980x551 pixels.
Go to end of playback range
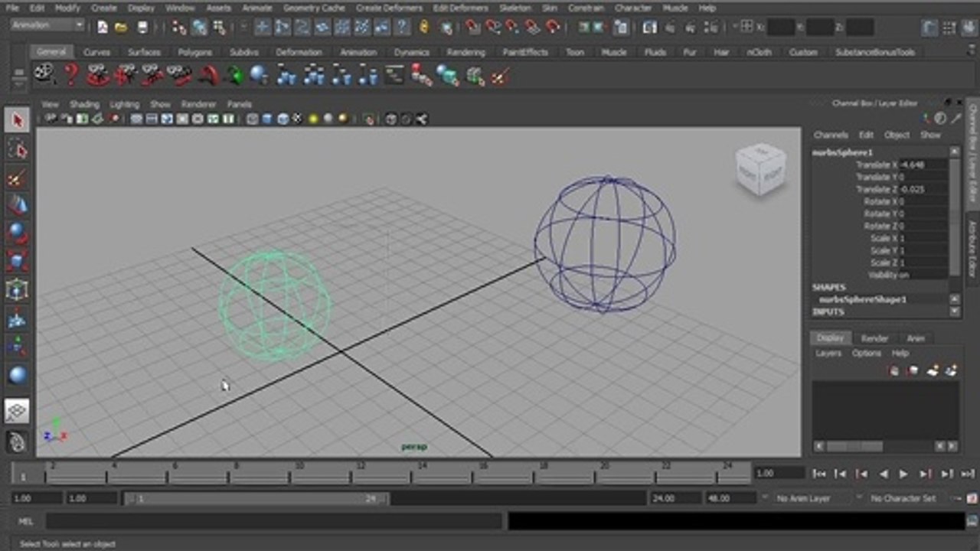click(x=967, y=474)
